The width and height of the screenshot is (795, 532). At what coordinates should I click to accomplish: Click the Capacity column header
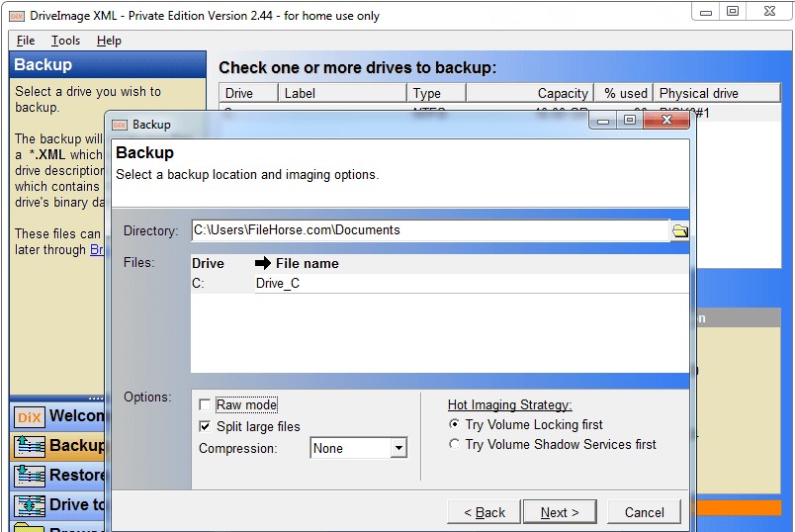(529, 93)
